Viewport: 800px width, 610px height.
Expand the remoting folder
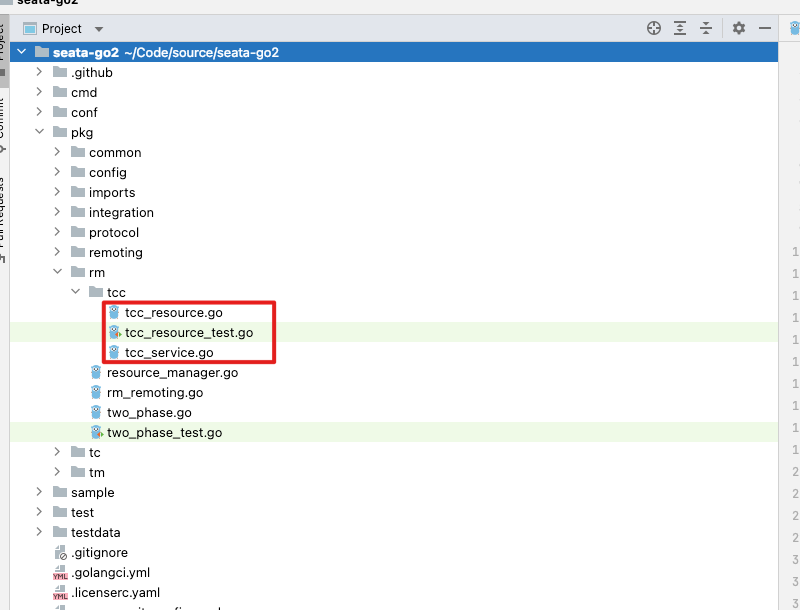(x=57, y=252)
